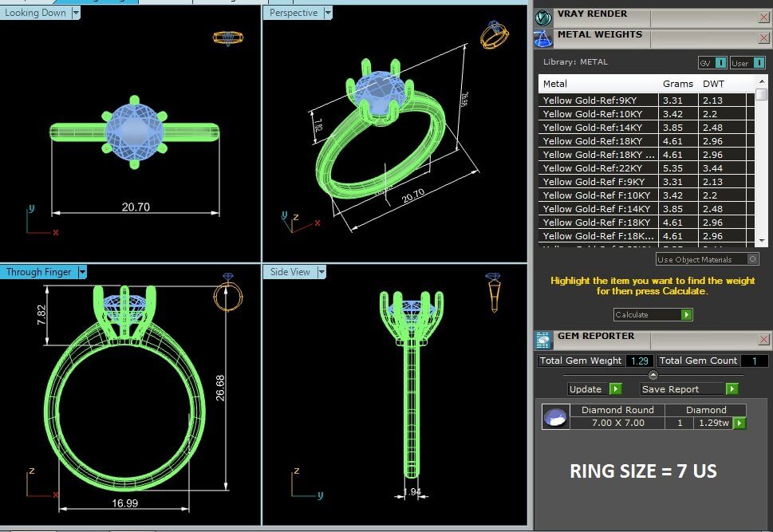Open the Side View viewport dropdown

click(x=321, y=272)
